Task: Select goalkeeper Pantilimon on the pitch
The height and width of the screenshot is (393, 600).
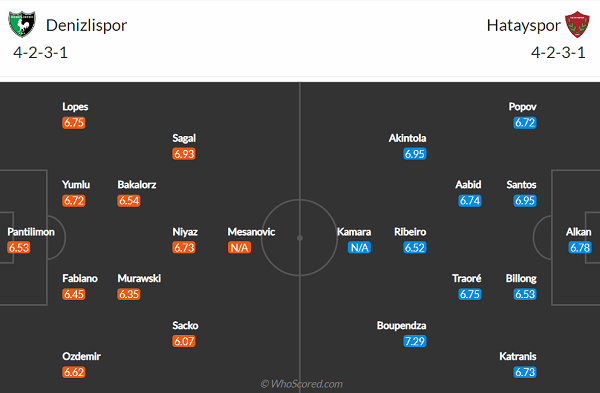Action: point(31,232)
